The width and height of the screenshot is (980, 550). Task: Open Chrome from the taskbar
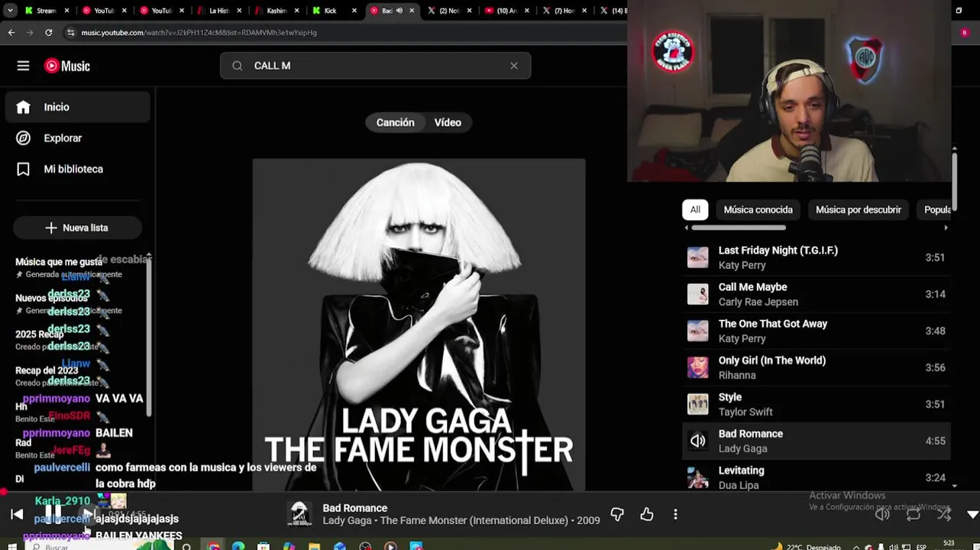click(213, 546)
